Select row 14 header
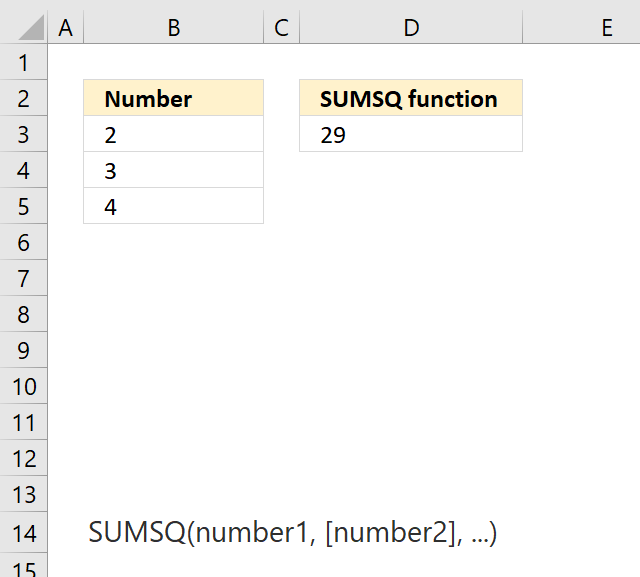Screen dimensions: 640x577 [x=23, y=533]
